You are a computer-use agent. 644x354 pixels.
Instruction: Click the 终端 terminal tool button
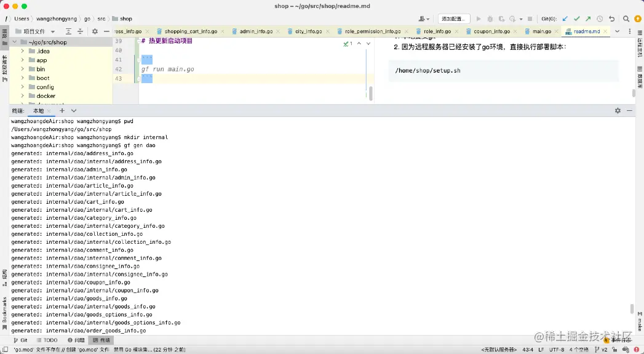[101, 340]
